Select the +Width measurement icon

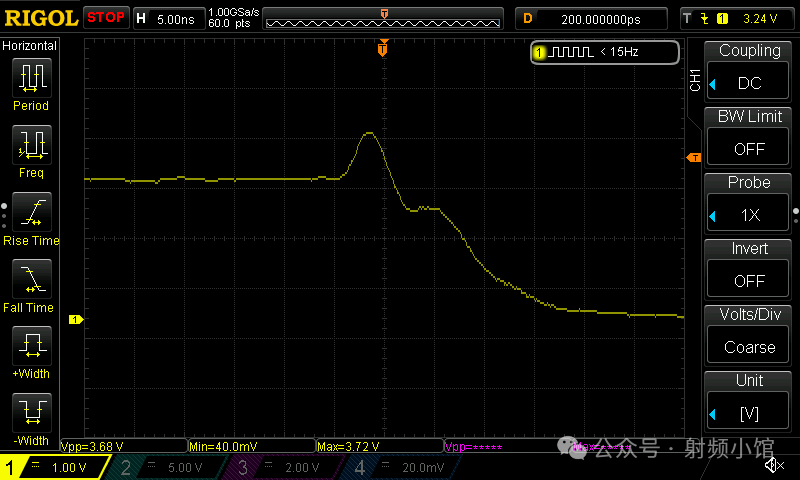coord(30,346)
